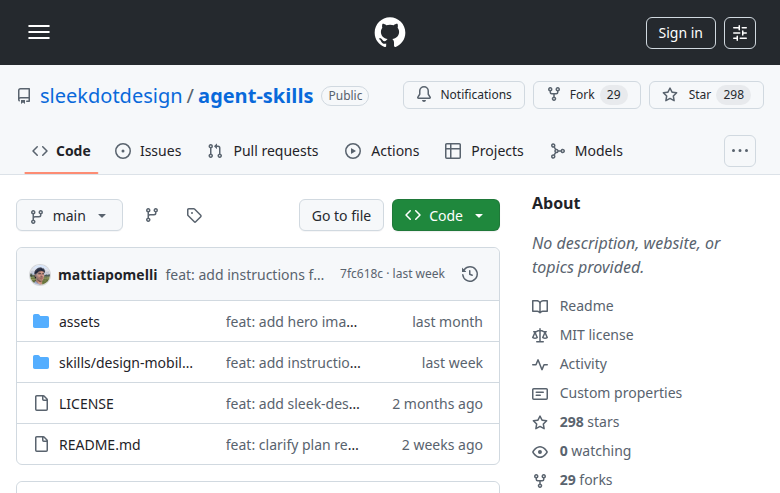The height and width of the screenshot is (493, 780).
Task: Open commit 7fc618c
Action: pyautogui.click(x=361, y=274)
